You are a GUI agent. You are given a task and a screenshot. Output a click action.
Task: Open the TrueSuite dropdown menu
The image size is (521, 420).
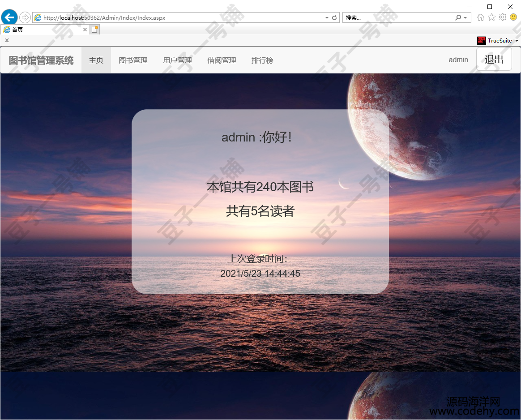pyautogui.click(x=517, y=41)
